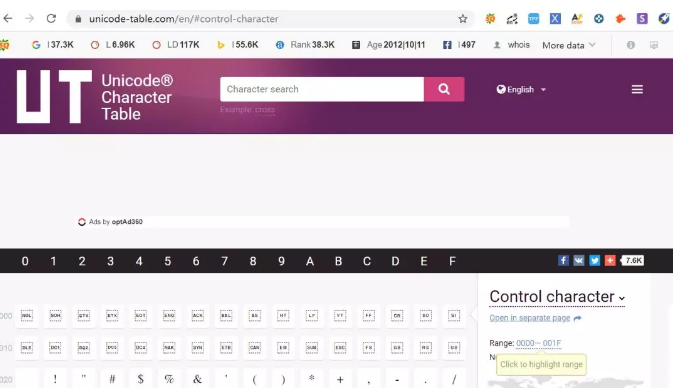Go back with browser back arrow
The width and height of the screenshot is (673, 388).
click(x=8, y=18)
